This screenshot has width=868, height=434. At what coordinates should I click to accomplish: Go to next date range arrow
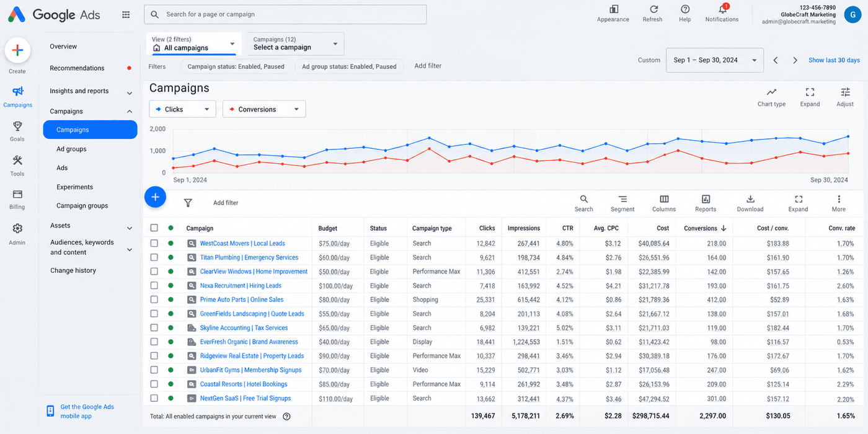[795, 60]
